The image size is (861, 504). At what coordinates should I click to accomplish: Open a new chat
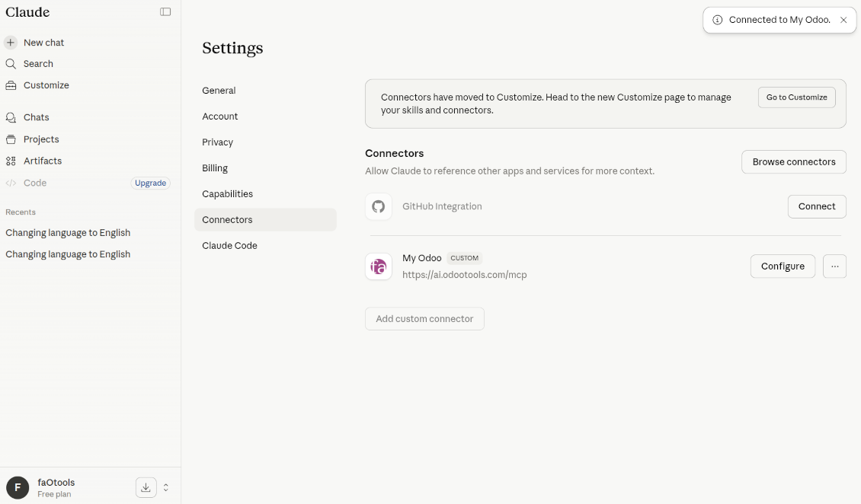coord(43,42)
